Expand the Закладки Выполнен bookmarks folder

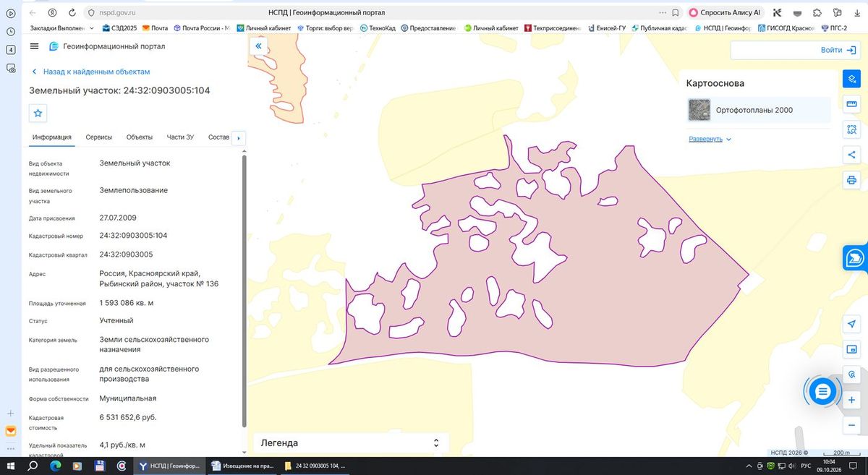tap(61, 28)
